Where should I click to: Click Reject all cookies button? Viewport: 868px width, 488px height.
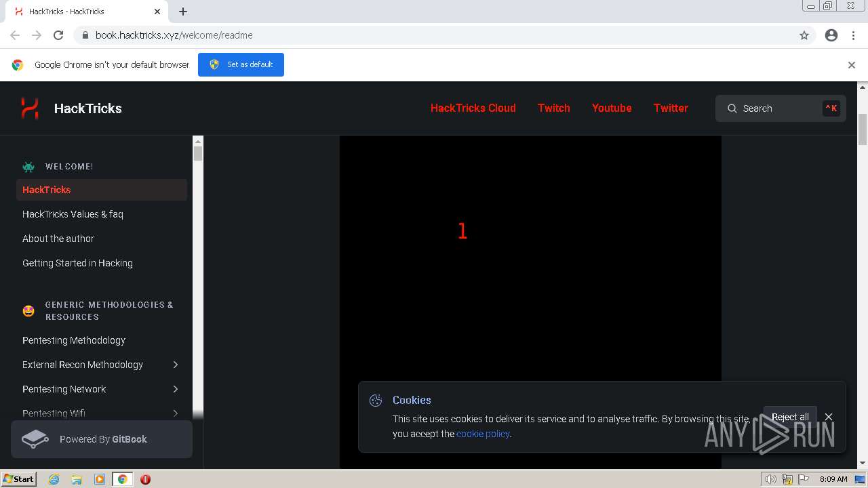tap(790, 417)
